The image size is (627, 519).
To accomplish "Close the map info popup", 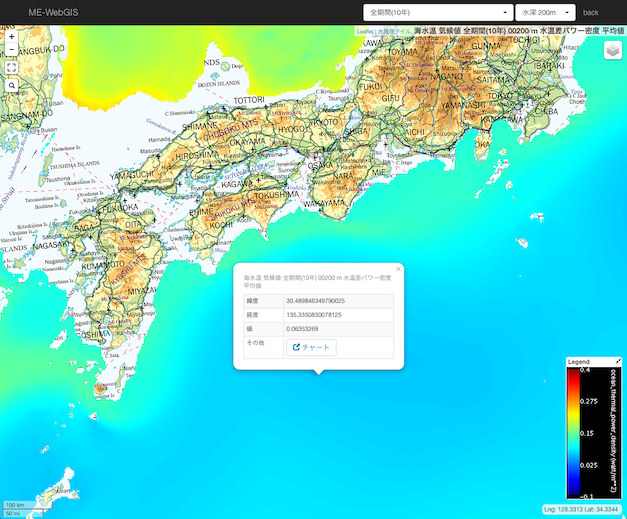I will tap(398, 268).
